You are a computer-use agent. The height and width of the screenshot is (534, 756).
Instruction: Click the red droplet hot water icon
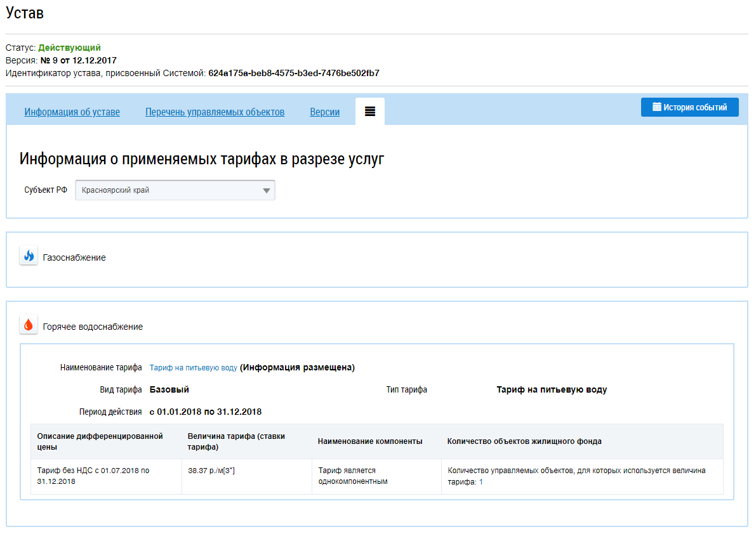tap(29, 325)
